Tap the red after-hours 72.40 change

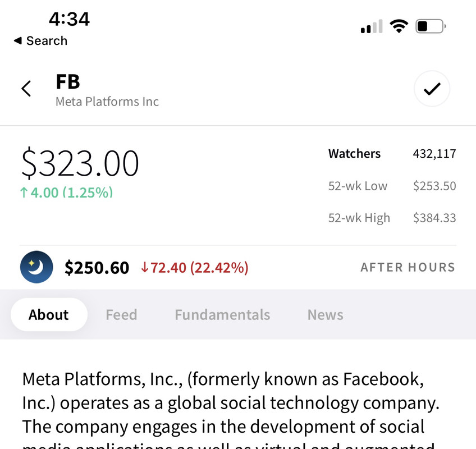click(194, 268)
